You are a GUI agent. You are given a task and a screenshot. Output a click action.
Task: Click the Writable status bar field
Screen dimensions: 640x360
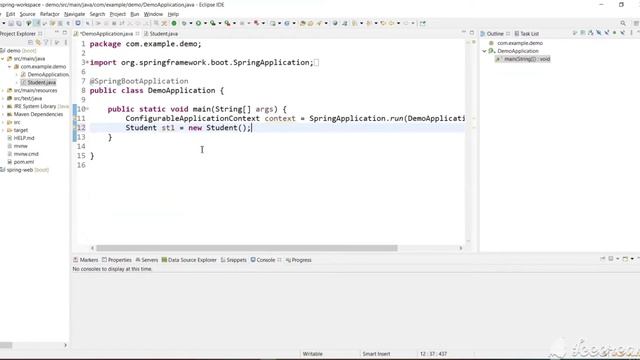[x=313, y=354]
